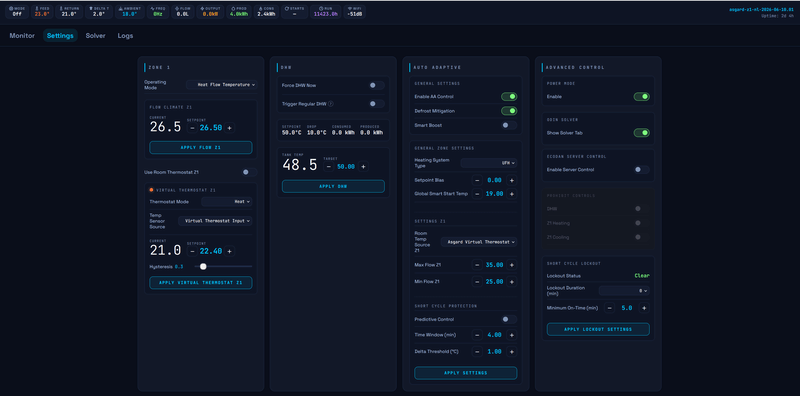Click the 35.00 Max Flow Z1 value
Image resolution: width=800 pixels, height=396 pixels.
[x=494, y=265]
